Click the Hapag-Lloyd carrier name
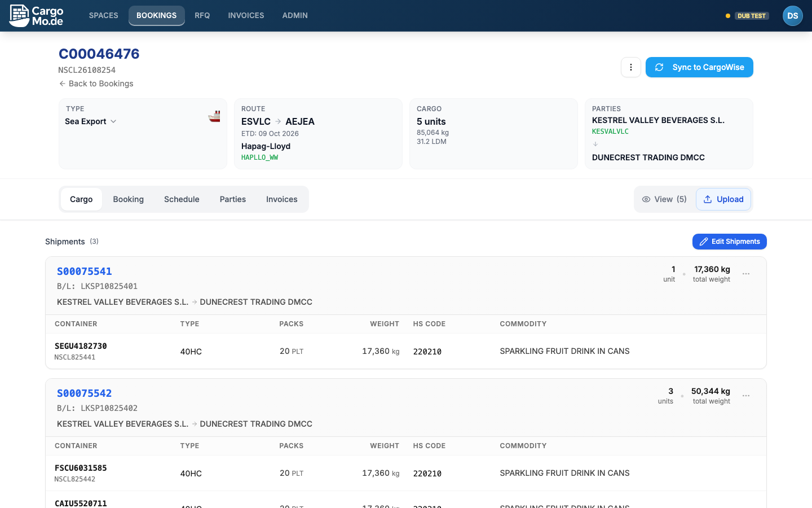The width and height of the screenshot is (812, 508). (x=266, y=146)
